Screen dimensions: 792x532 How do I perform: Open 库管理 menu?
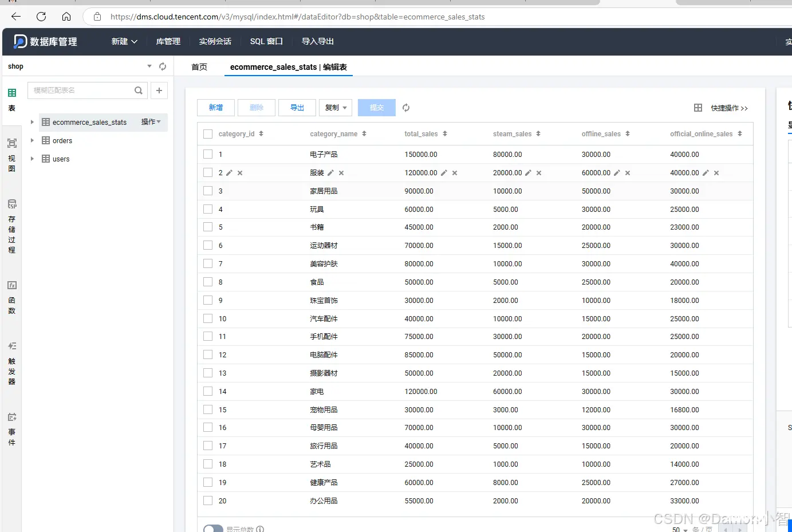pyautogui.click(x=168, y=41)
